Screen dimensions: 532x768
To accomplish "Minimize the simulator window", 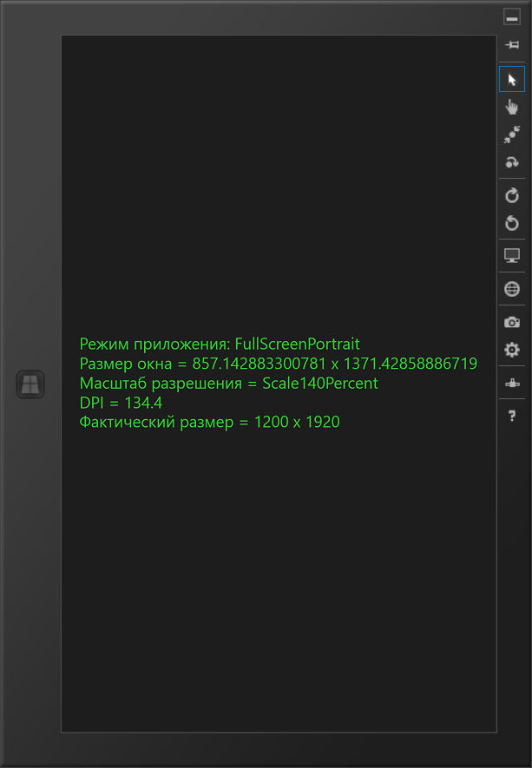I will tap(512, 17).
